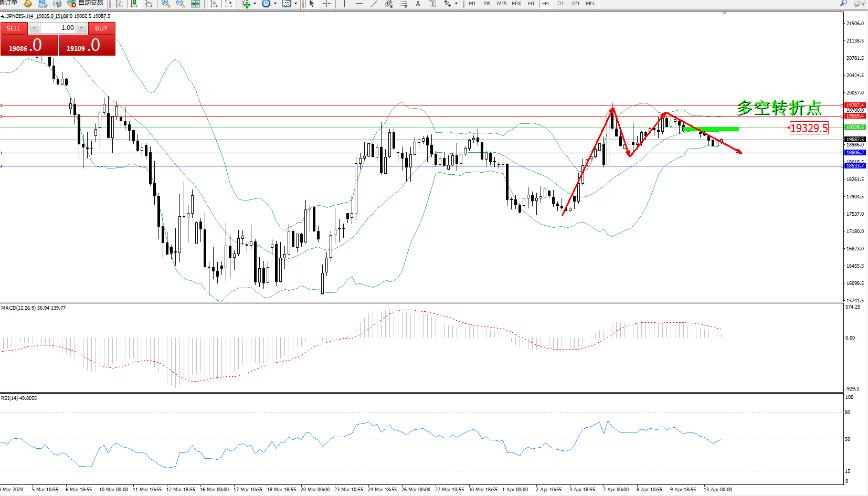Switch to the D1 timeframe
868x496 pixels.
click(x=560, y=4)
